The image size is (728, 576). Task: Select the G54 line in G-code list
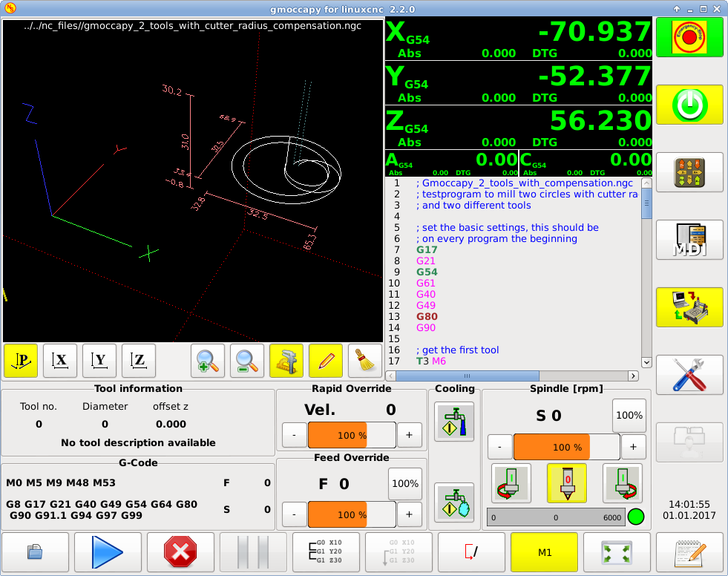(x=427, y=272)
